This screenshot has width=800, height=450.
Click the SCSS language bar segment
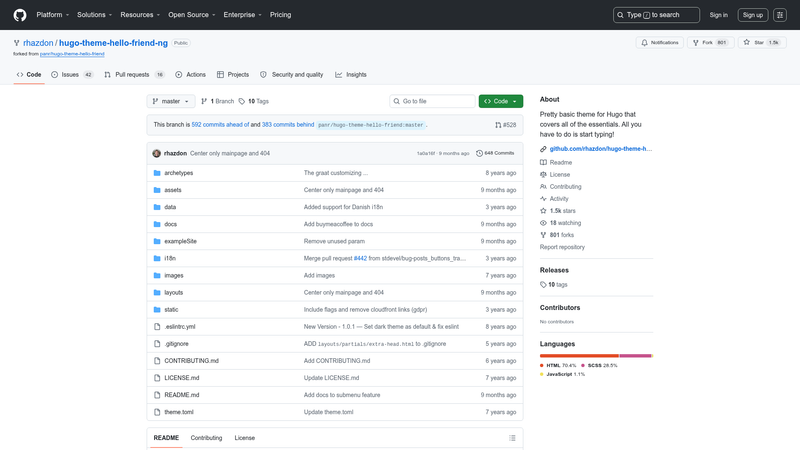point(635,356)
